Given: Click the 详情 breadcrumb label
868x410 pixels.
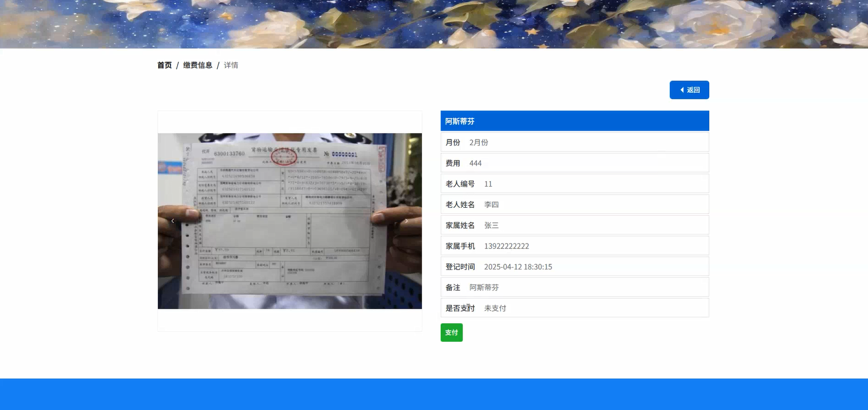Looking at the screenshot, I should (231, 65).
